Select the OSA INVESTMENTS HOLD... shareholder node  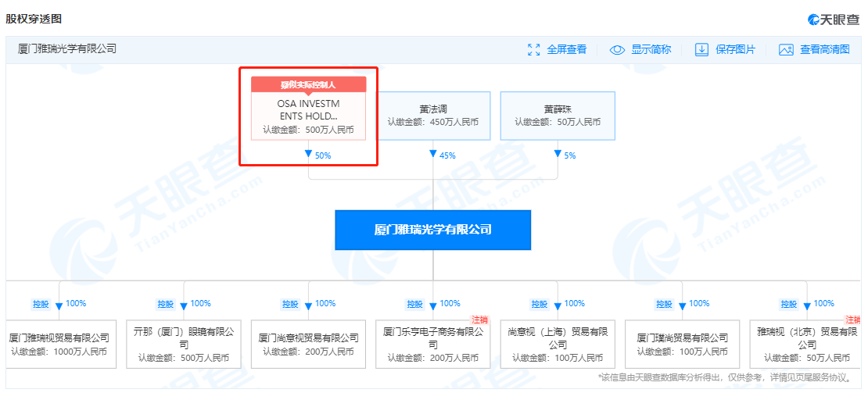[308, 116]
